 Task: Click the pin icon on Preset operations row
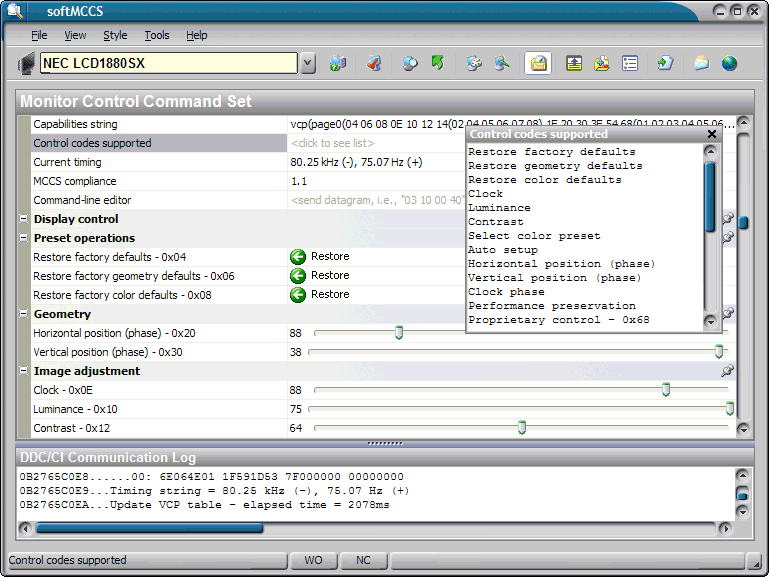tap(728, 237)
